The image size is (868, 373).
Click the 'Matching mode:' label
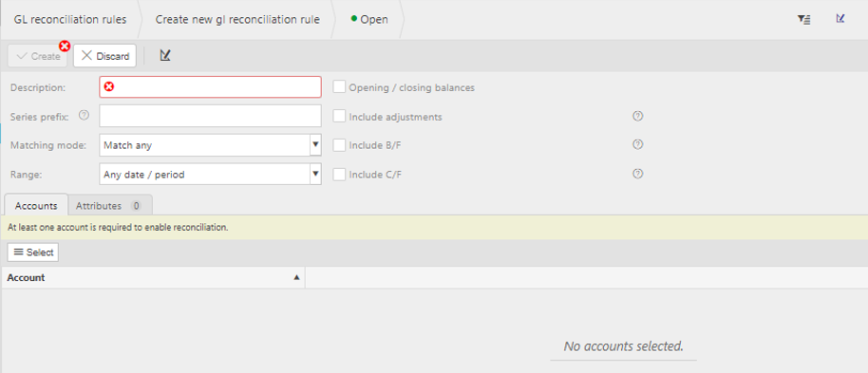48,145
